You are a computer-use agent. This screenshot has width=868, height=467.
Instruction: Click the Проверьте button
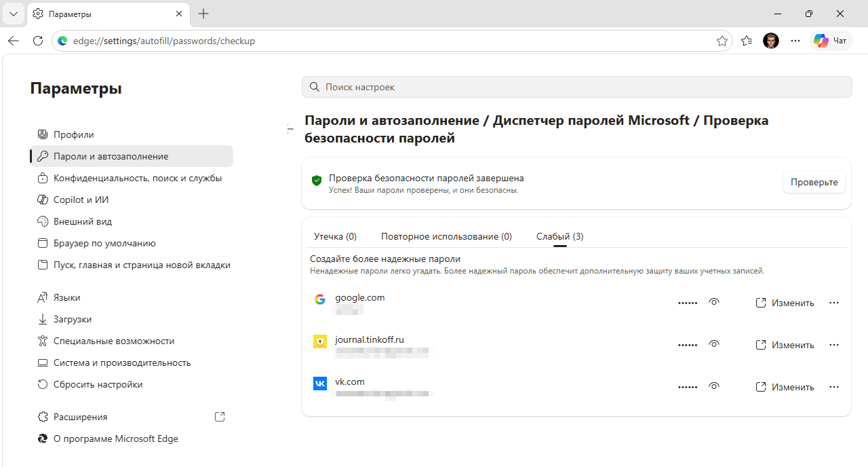coord(814,182)
